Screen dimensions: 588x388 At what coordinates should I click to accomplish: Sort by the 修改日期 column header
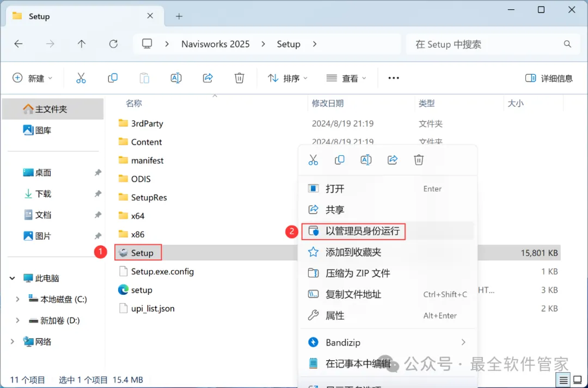[x=327, y=103]
